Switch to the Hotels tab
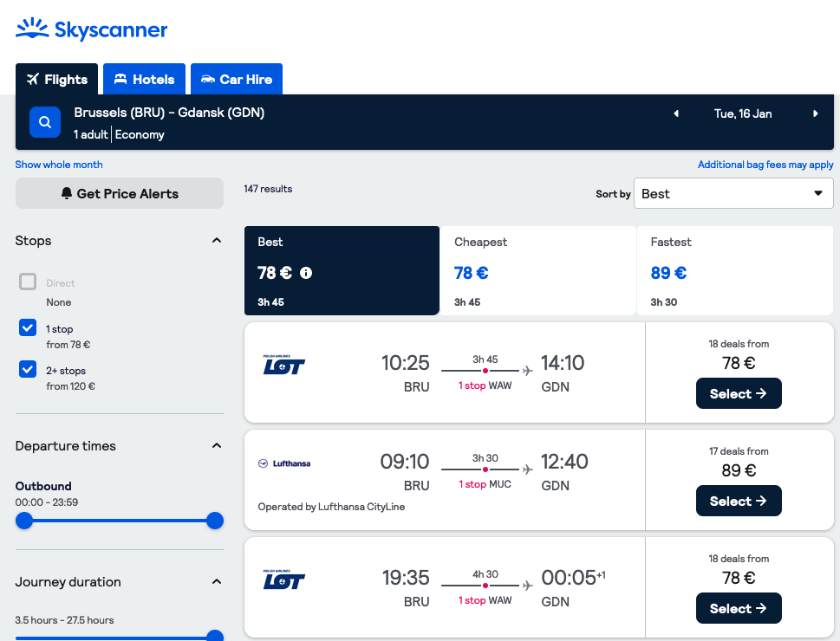The image size is (840, 641). point(144,80)
